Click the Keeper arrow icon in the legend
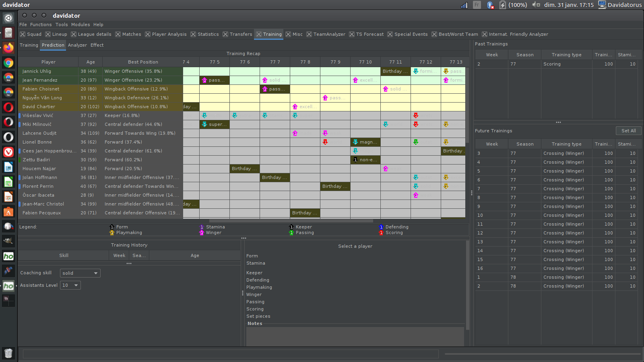This screenshot has width=644, height=362. (291, 227)
